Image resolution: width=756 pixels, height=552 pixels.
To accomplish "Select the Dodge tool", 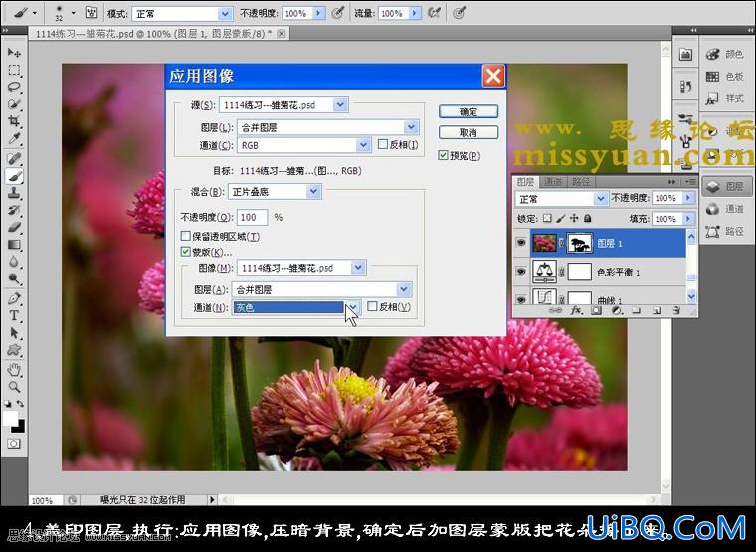I will tap(14, 278).
